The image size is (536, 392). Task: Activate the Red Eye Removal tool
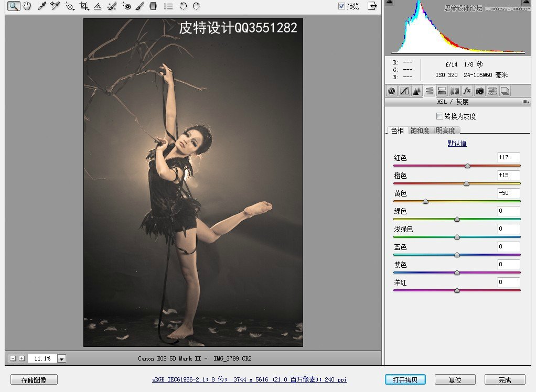(x=126, y=6)
